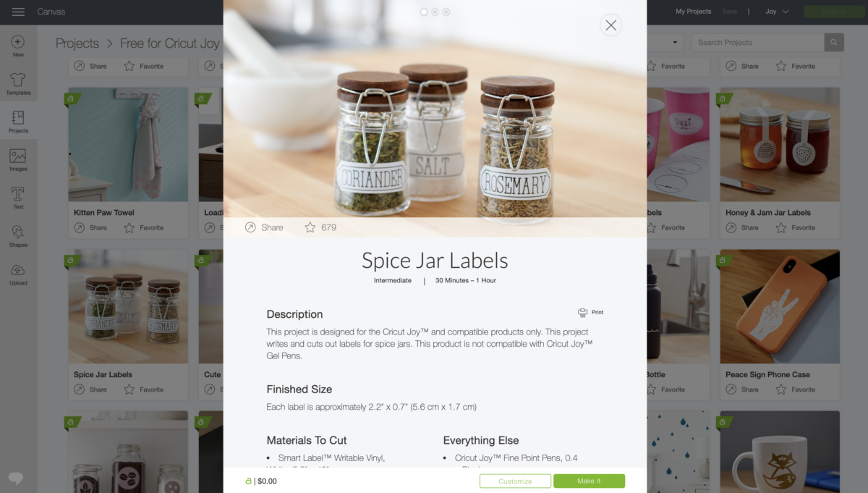Image resolution: width=868 pixels, height=493 pixels.
Task: Click the Upload cloud icon
Action: tap(18, 270)
